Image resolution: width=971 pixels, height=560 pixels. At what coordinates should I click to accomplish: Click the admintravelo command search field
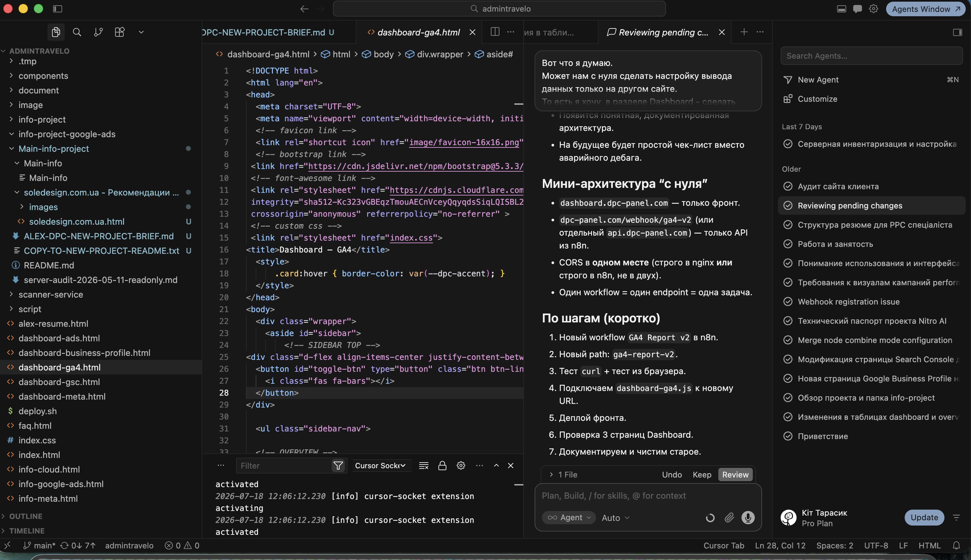click(499, 9)
